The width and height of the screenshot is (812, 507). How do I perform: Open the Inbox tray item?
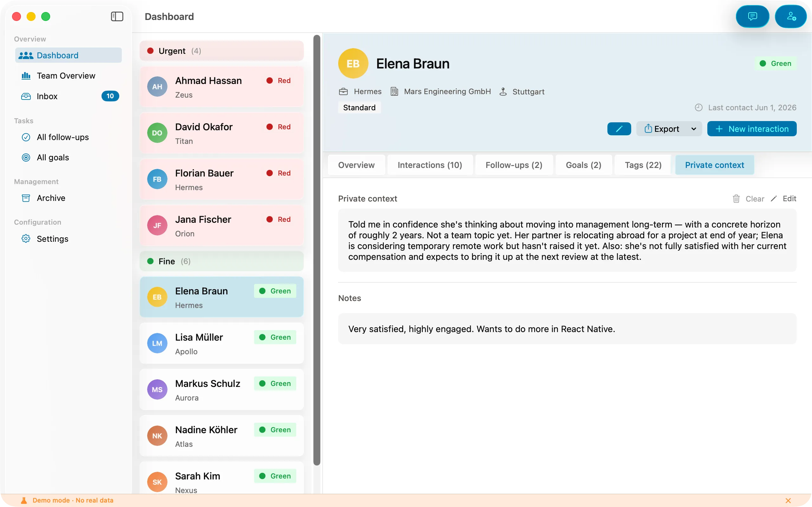click(x=69, y=96)
